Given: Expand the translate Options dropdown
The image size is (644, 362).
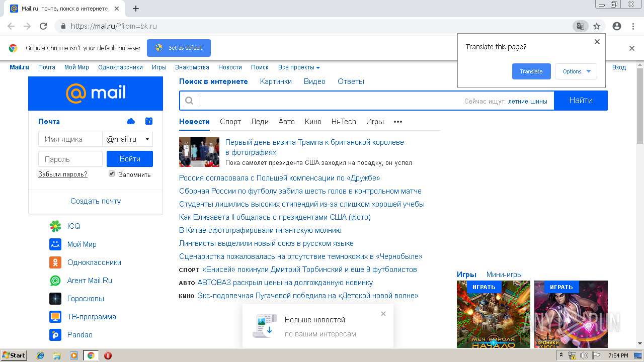Looking at the screenshot, I should pos(576,71).
